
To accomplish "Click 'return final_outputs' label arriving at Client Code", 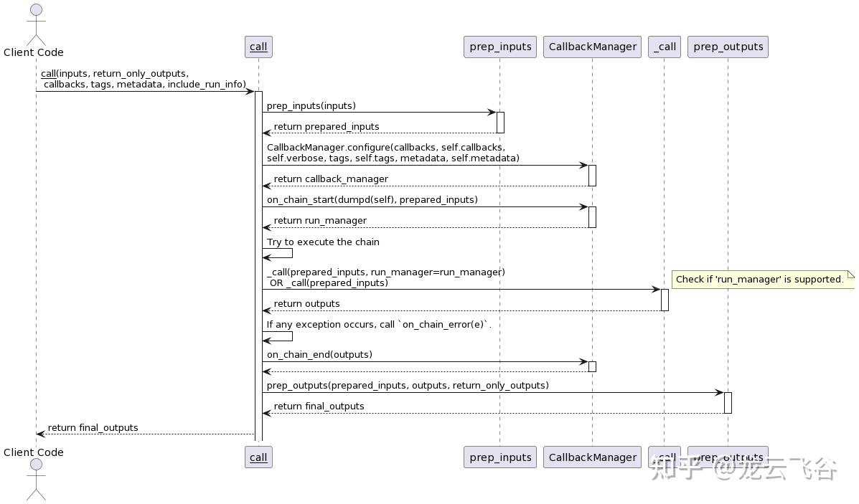I will 93,428.
